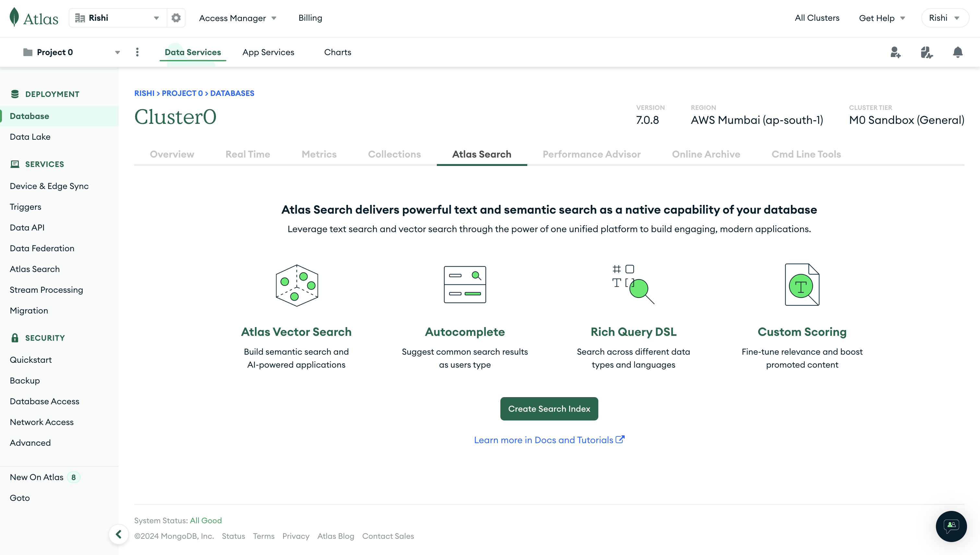This screenshot has height=555, width=980.
Task: Select the Atlas Search cluster tab
Action: 482,154
